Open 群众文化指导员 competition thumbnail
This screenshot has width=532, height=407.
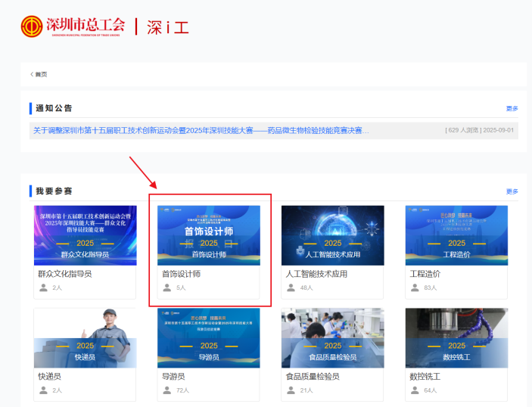(86, 235)
